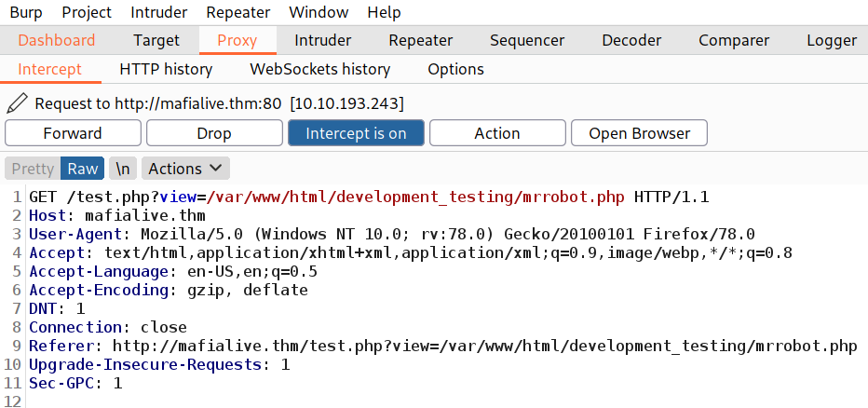Open the Repeater menu in menu bar
868x408 pixels.
click(x=238, y=12)
